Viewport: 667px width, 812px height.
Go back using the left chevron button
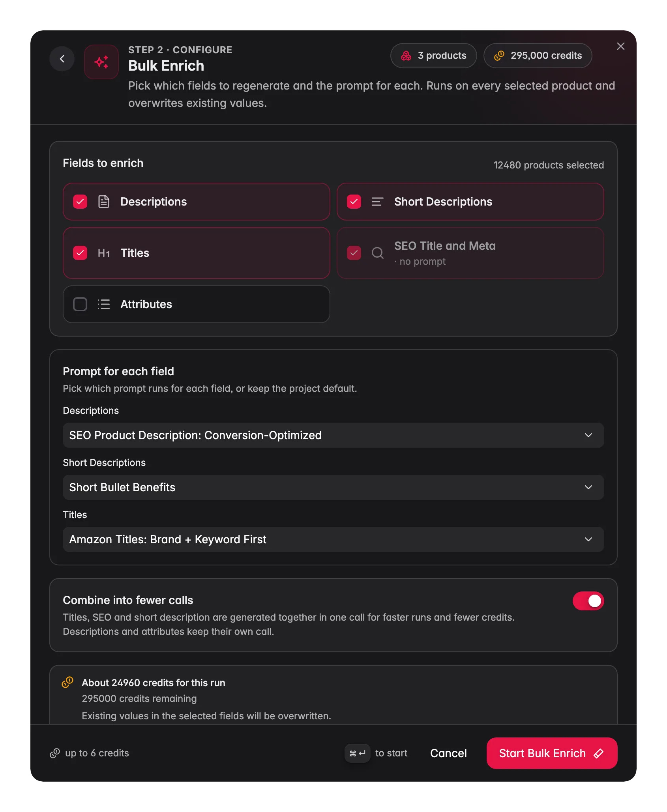point(62,59)
